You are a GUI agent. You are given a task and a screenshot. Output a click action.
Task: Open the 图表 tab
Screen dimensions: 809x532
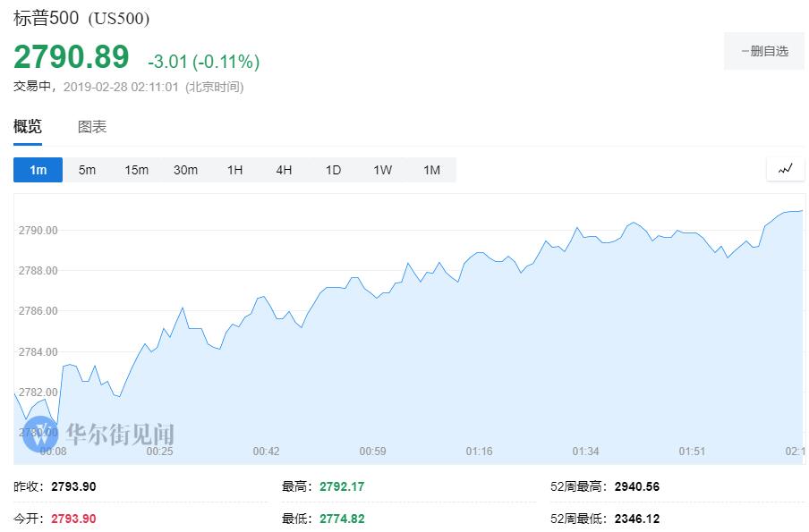[x=92, y=127]
